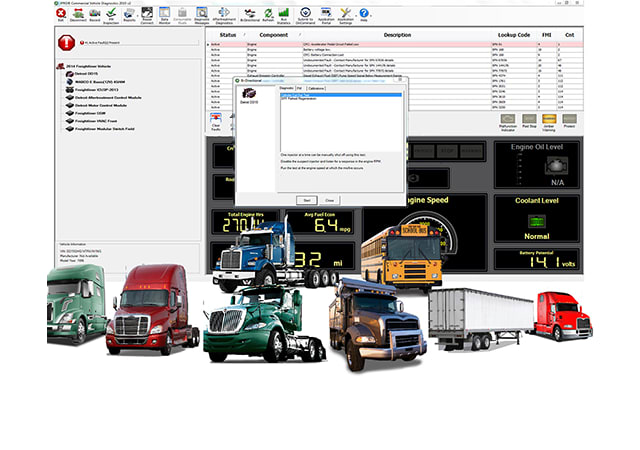The width and height of the screenshot is (640, 450).
Task: Click the Coolant Level Normal gauge
Action: point(536,218)
